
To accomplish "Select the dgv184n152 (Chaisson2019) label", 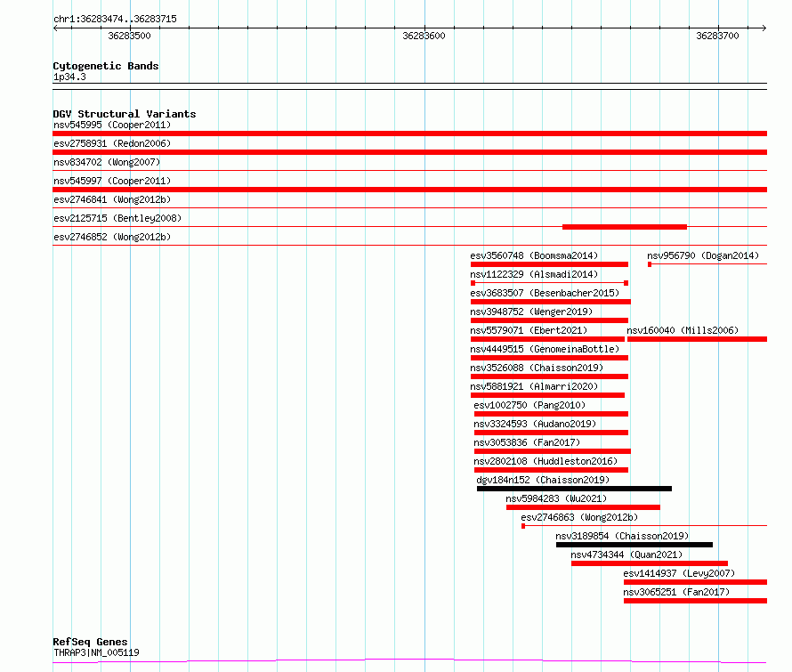I will [543, 480].
